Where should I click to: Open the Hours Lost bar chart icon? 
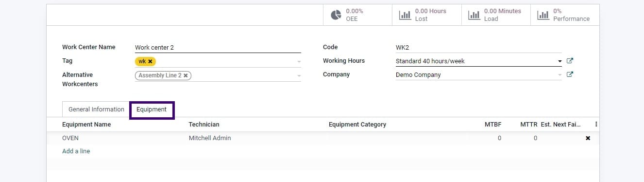pos(405,15)
